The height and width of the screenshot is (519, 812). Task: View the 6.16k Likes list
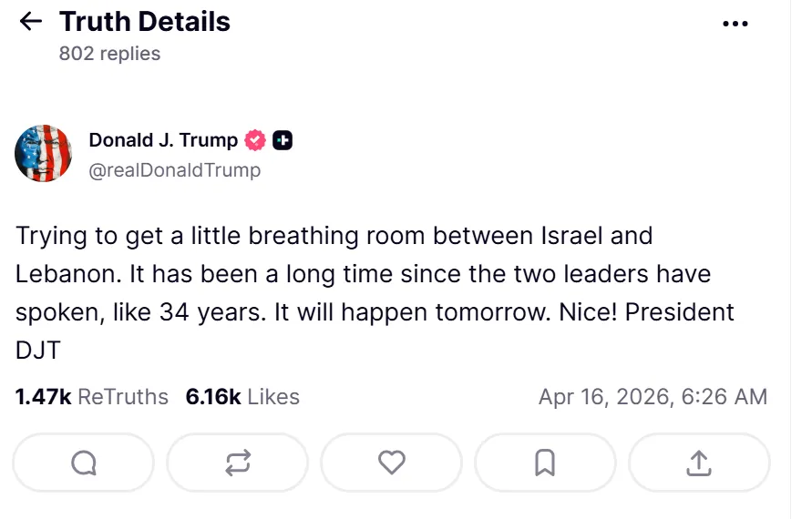[x=242, y=397]
